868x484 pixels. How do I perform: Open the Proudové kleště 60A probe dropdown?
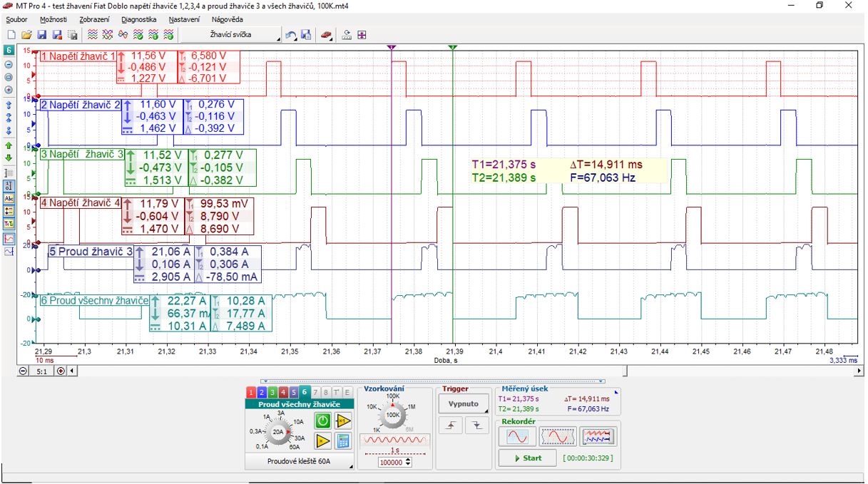click(300, 462)
